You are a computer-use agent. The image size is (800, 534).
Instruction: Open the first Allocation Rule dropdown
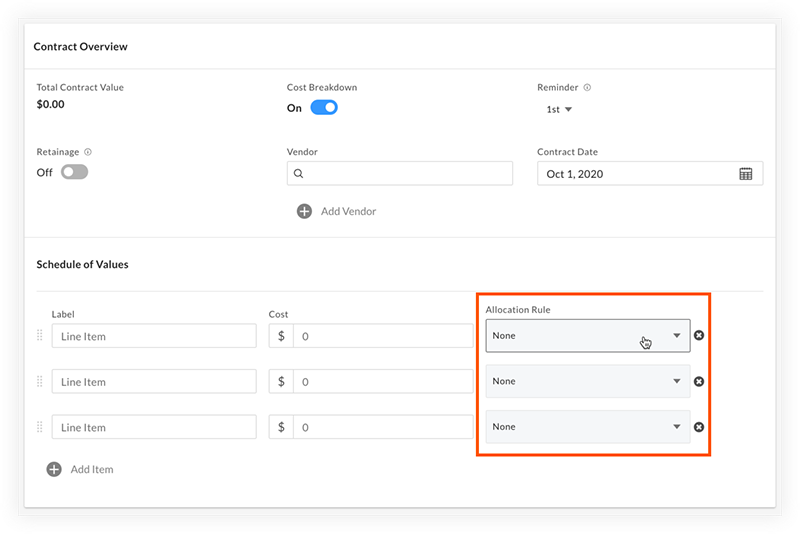588,336
